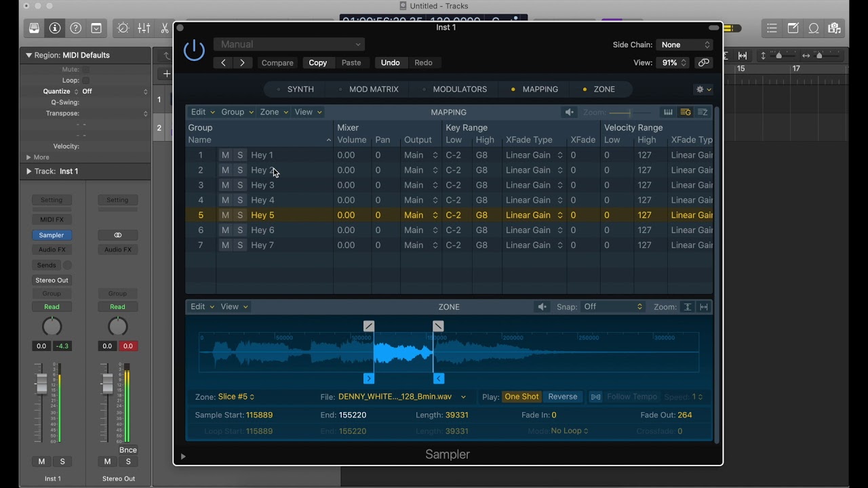Click the Zone zoom horizontal fit icon
868x488 pixels.
click(x=704, y=307)
